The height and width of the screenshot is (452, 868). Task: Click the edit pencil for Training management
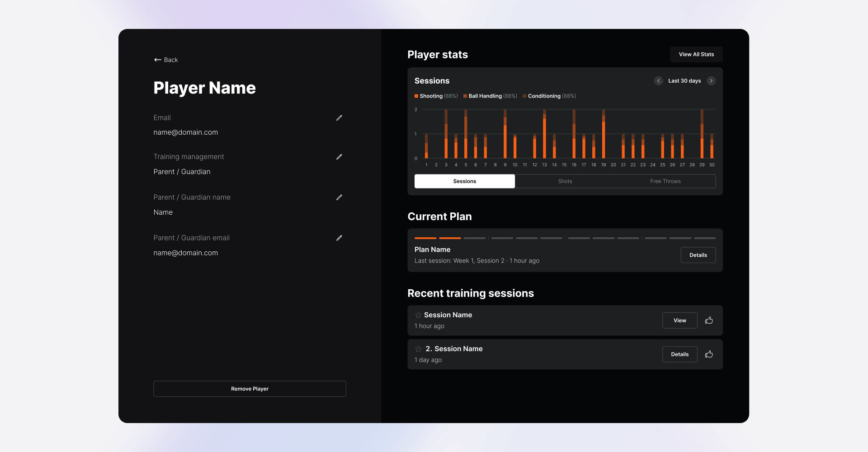pos(340,157)
